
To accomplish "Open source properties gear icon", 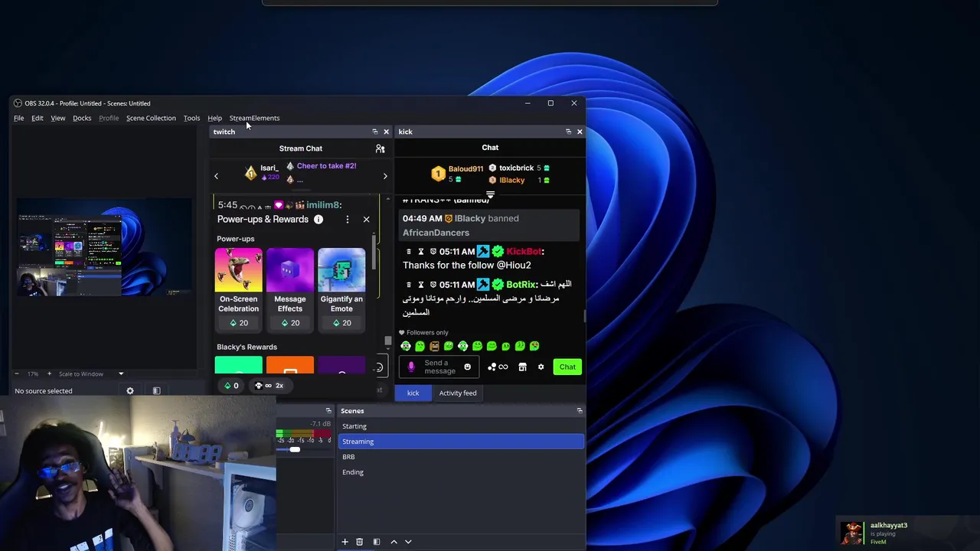I will pos(130,391).
